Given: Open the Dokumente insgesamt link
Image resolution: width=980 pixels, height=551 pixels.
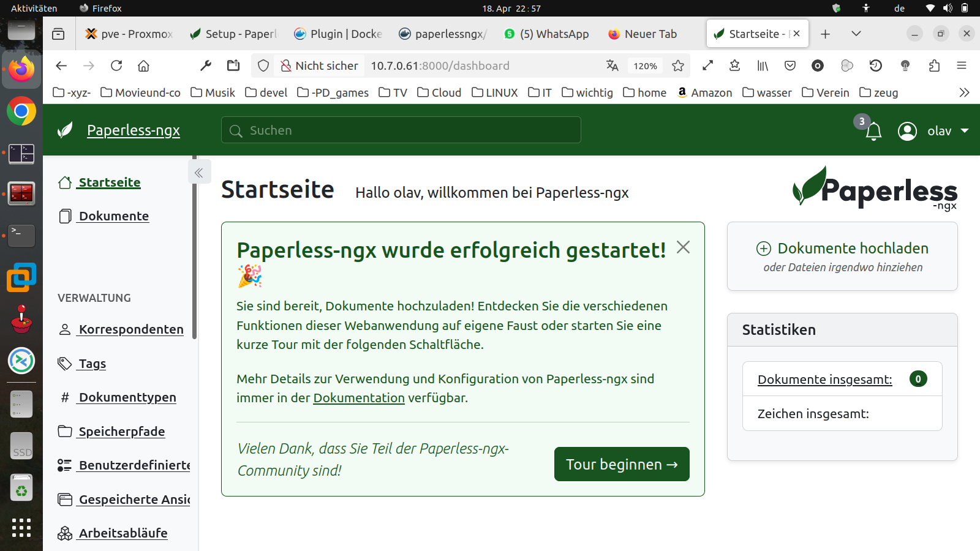Looking at the screenshot, I should [x=824, y=380].
